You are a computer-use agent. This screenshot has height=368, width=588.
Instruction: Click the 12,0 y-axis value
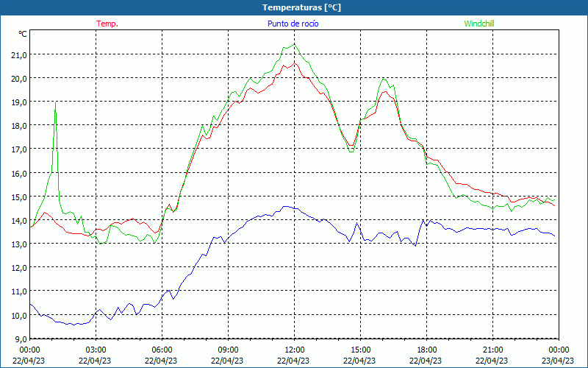(19, 268)
